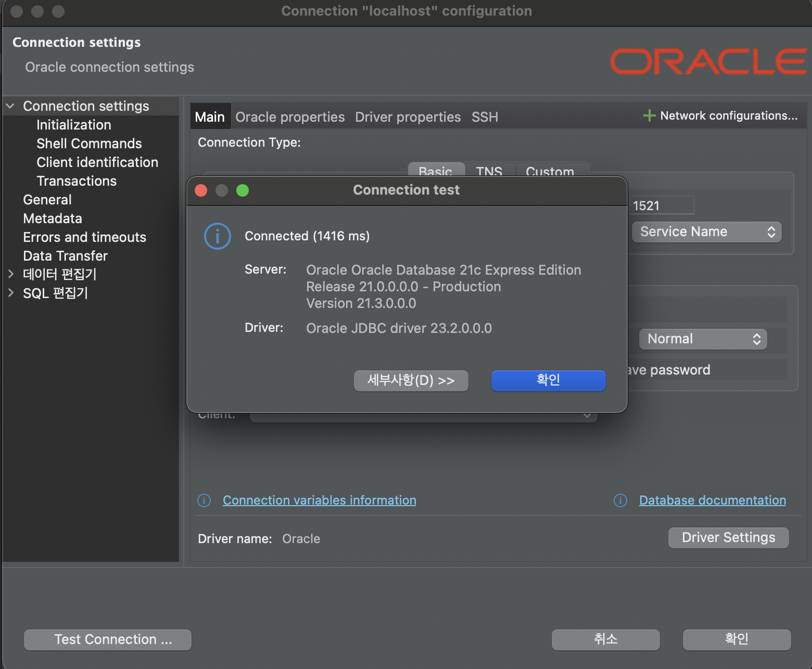
Task: Select the Connection settings tree item
Action: [86, 106]
